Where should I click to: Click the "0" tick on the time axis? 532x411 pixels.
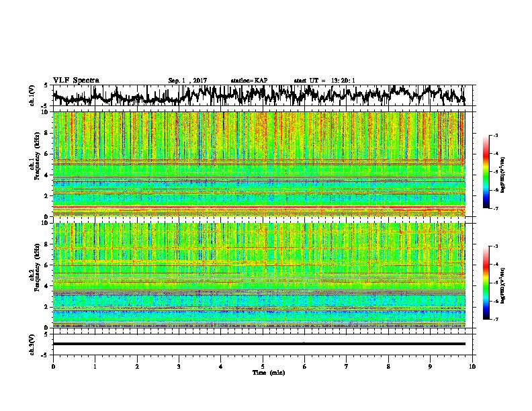tap(53, 367)
